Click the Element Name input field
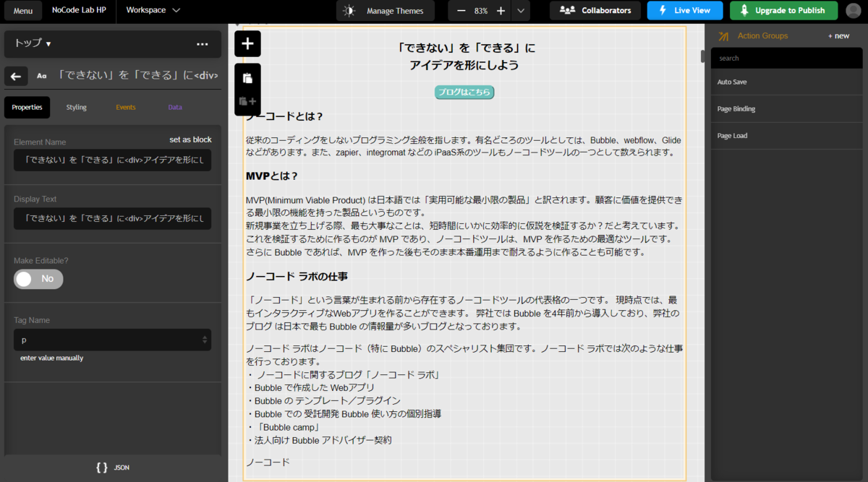Screen dimensions: 868x482 click(x=112, y=160)
